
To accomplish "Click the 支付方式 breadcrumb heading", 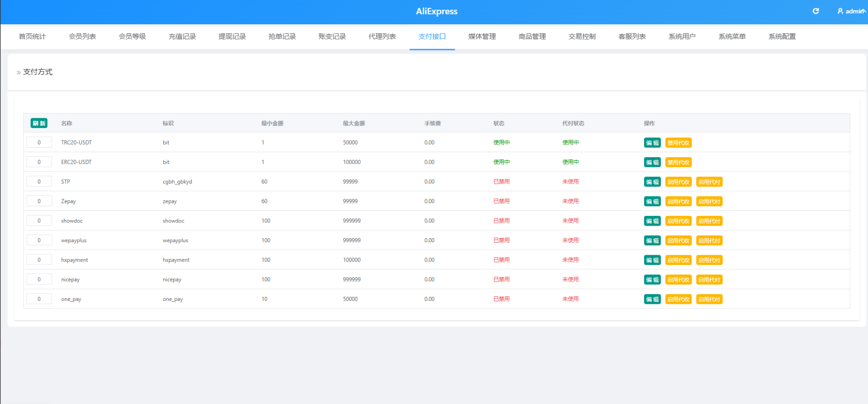I will 38,72.
